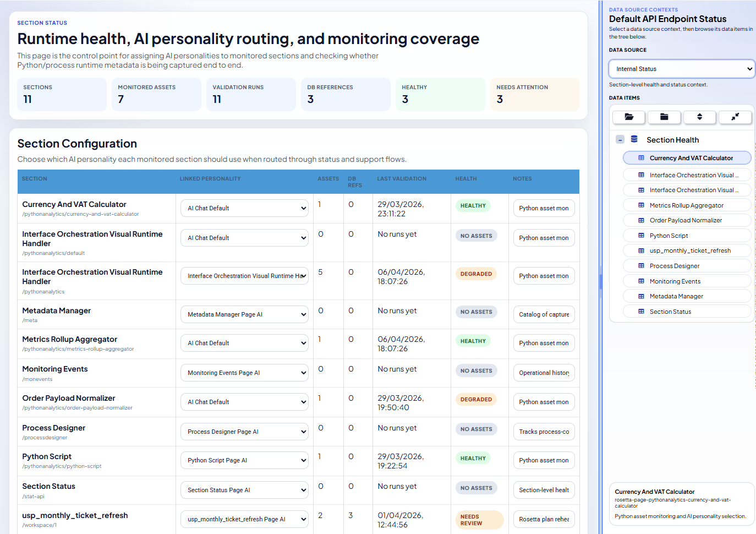Viewport: 756px width, 534px height.
Task: Select Metrics Rollup Aggregator in the tree
Action: (x=687, y=205)
